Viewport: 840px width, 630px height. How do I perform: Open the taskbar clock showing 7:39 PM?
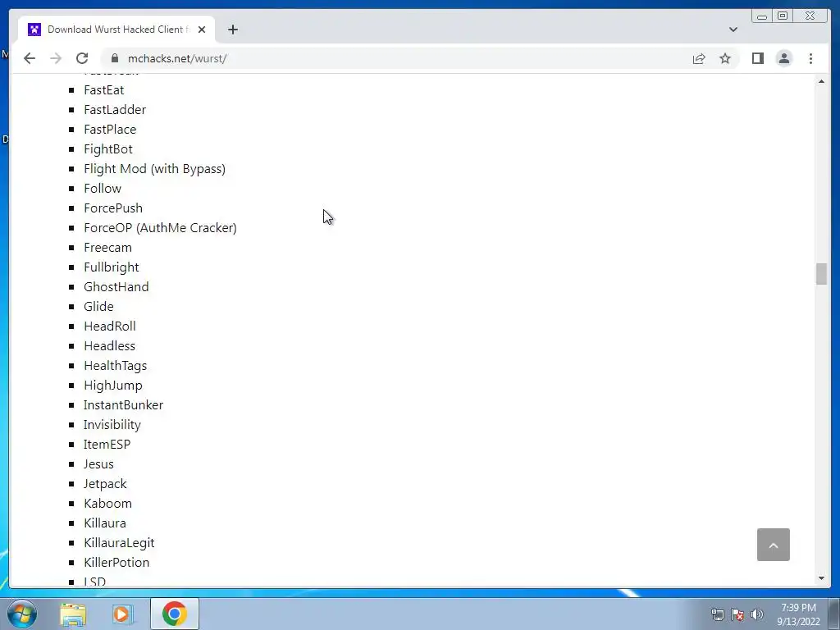point(798,614)
